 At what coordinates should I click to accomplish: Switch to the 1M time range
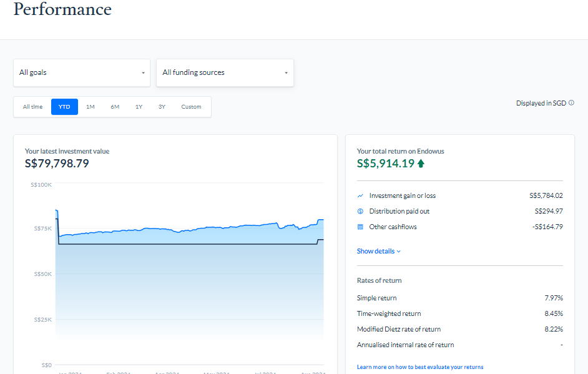pyautogui.click(x=91, y=107)
